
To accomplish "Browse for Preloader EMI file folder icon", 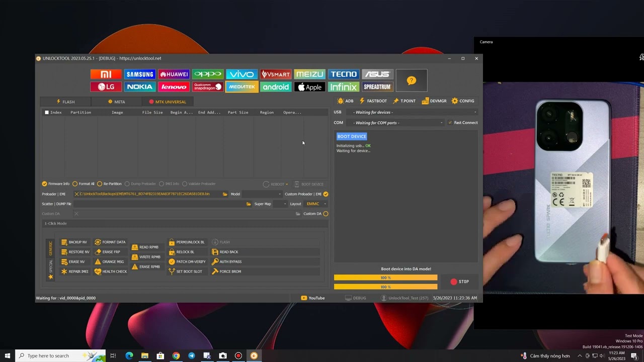I will point(225,194).
